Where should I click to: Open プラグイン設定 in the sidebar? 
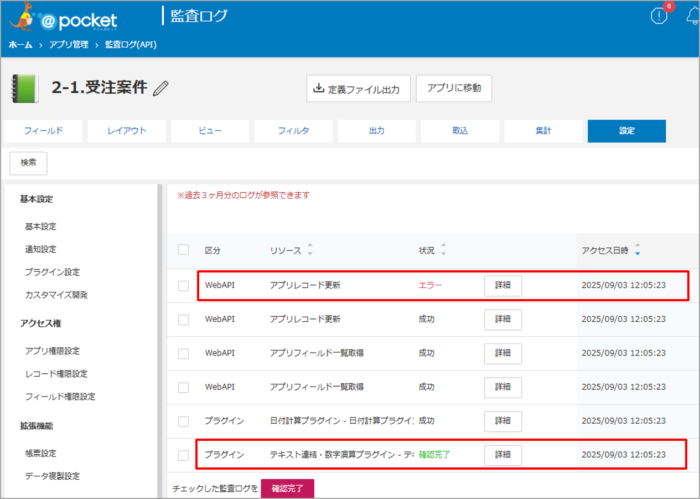coord(52,271)
